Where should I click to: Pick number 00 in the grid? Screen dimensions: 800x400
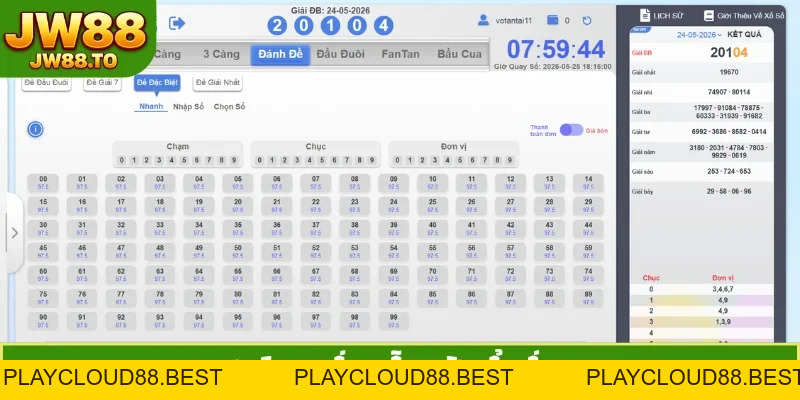[x=43, y=183]
